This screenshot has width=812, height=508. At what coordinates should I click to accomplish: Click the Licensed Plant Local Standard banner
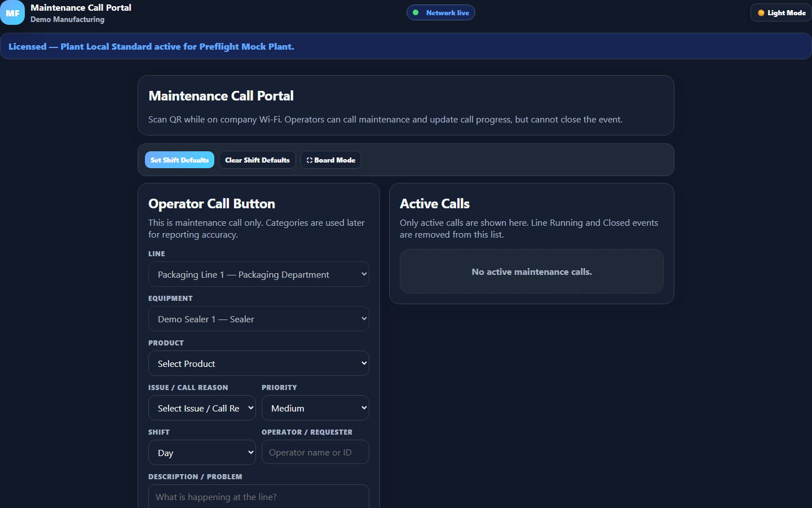point(406,46)
